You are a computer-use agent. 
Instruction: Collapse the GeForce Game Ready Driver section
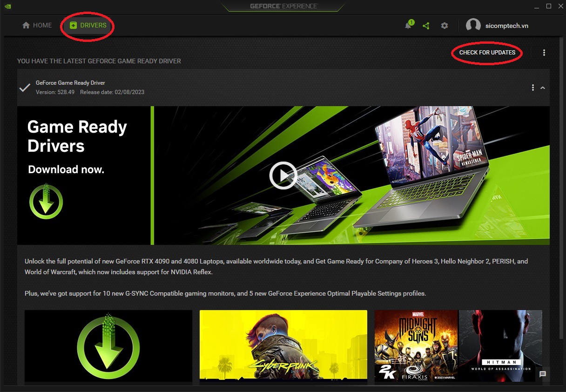(x=543, y=88)
